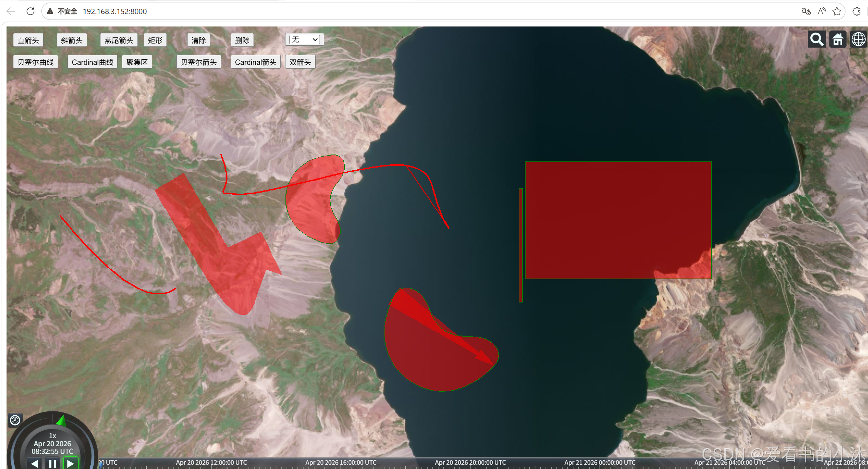Click the timeline at Apr 20 2026 16:00:00 UTC
The image size is (868, 469).
pos(341,462)
